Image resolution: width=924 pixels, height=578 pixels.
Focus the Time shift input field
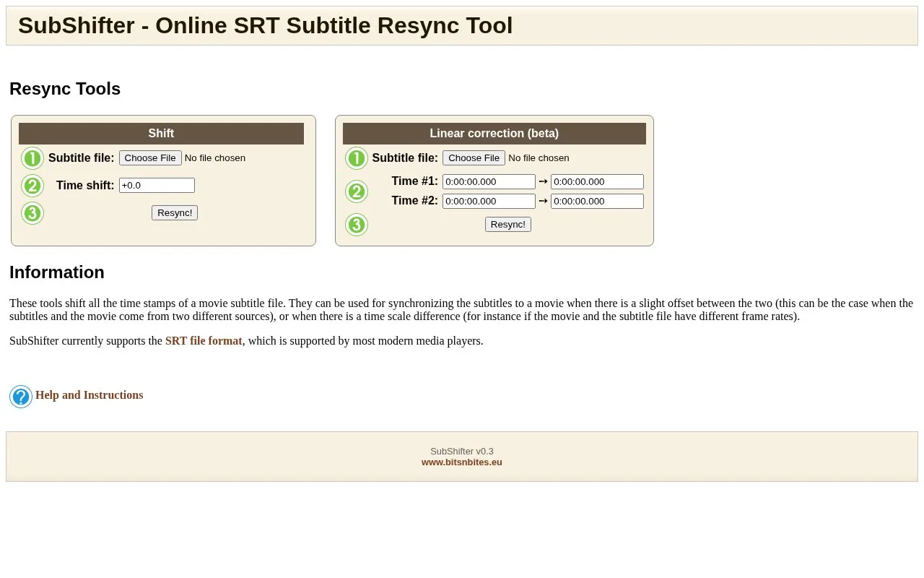(x=157, y=186)
